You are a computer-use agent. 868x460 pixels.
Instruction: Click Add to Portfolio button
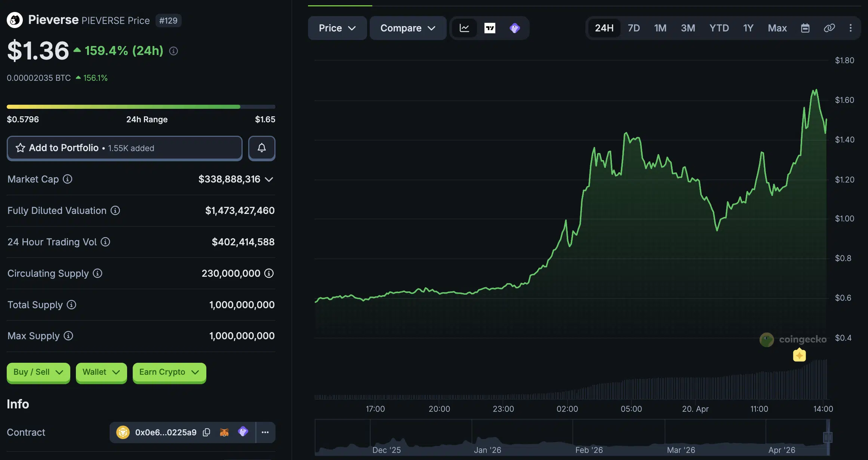124,148
